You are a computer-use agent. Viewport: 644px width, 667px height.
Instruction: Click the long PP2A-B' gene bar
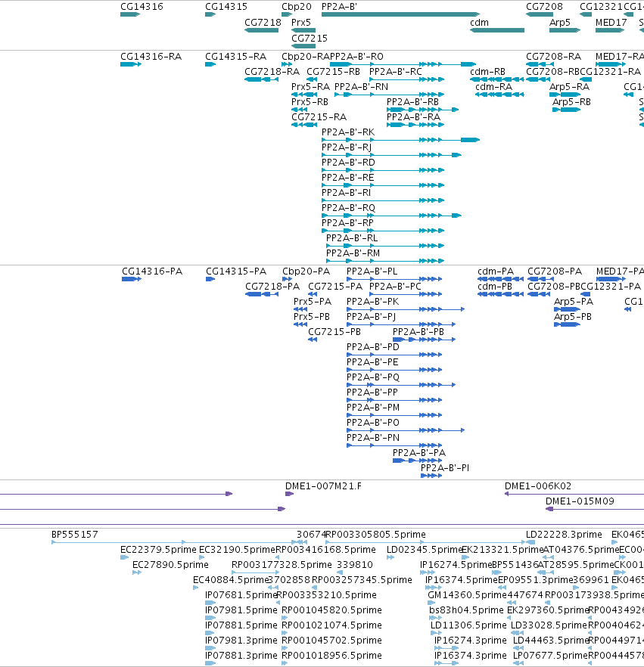400,14
